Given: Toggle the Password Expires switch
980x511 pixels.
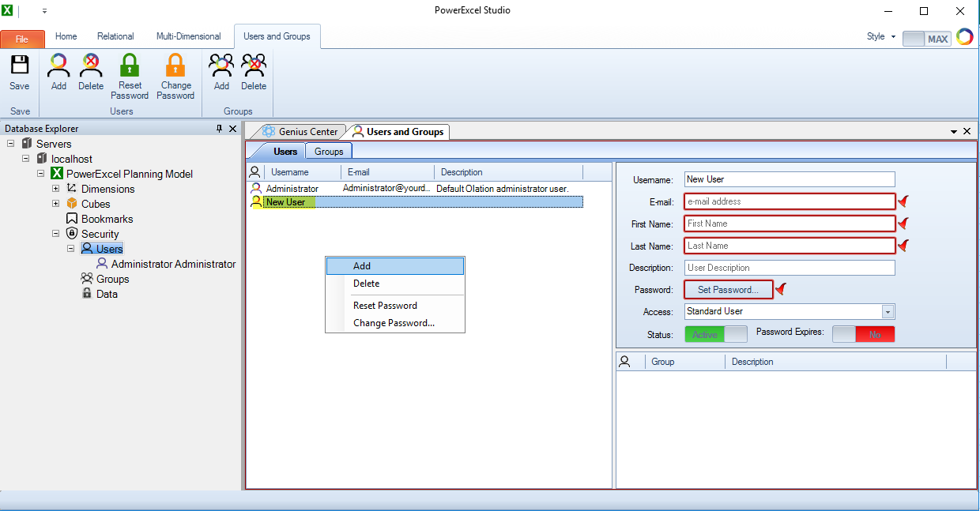Looking at the screenshot, I should [x=863, y=334].
